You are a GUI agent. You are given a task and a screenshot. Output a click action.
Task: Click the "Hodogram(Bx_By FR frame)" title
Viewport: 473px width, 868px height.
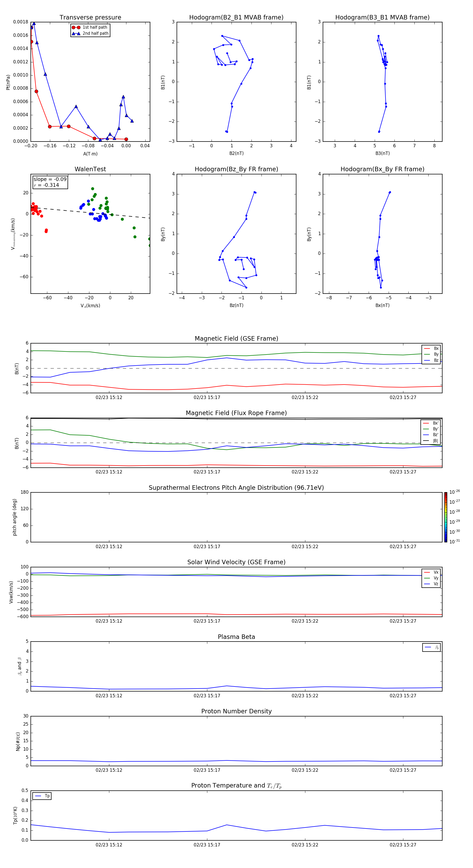[x=382, y=169]
